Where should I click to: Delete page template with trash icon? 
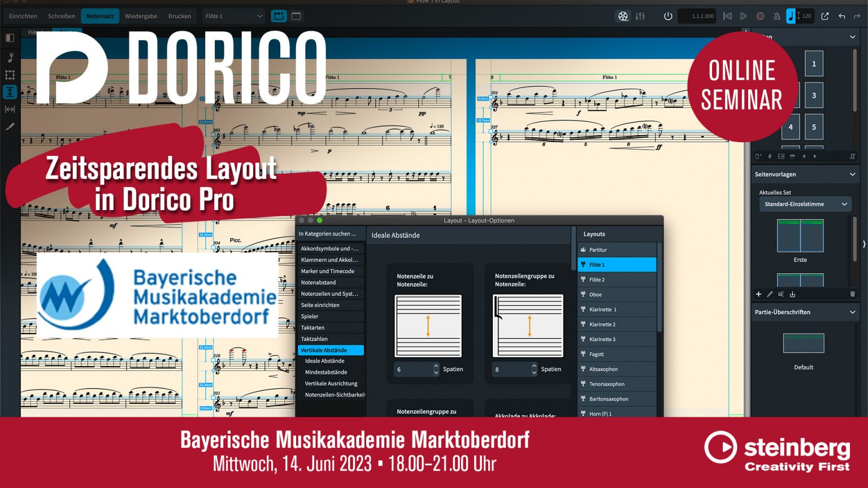pyautogui.click(x=852, y=294)
